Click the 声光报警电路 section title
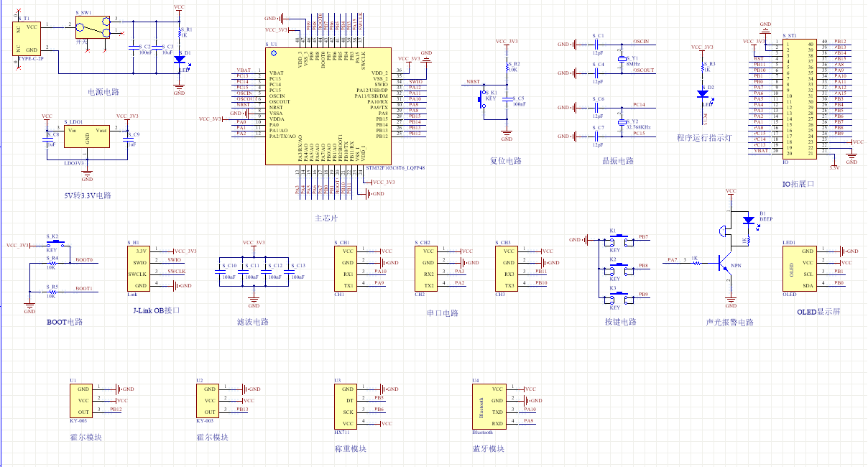 [x=730, y=323]
